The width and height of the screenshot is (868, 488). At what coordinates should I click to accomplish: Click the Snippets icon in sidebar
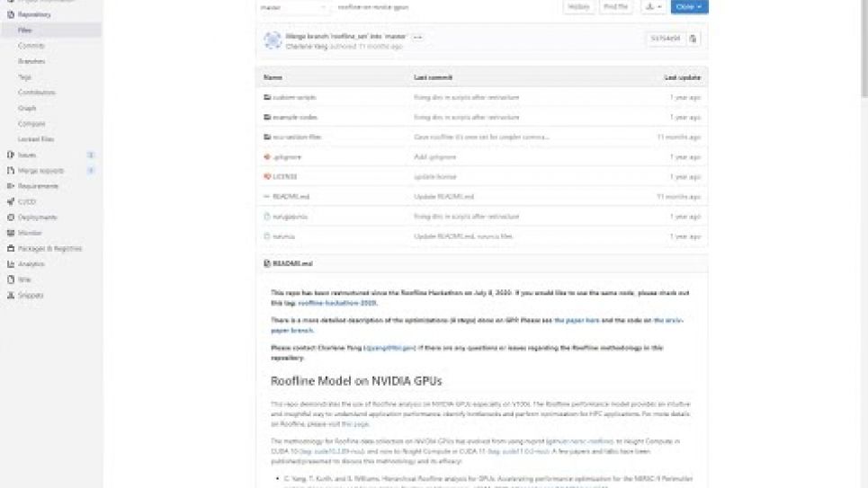click(x=11, y=295)
